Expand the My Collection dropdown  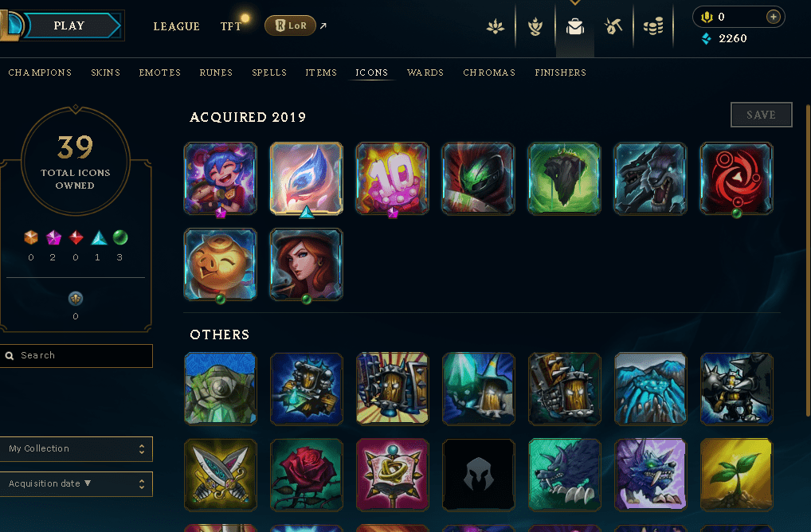point(76,448)
